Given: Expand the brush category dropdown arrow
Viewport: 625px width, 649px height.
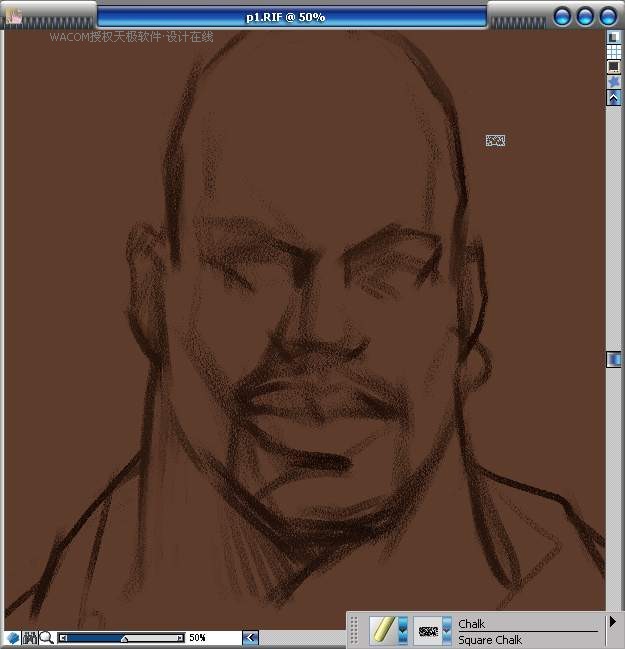Looking at the screenshot, I should (x=403, y=629).
